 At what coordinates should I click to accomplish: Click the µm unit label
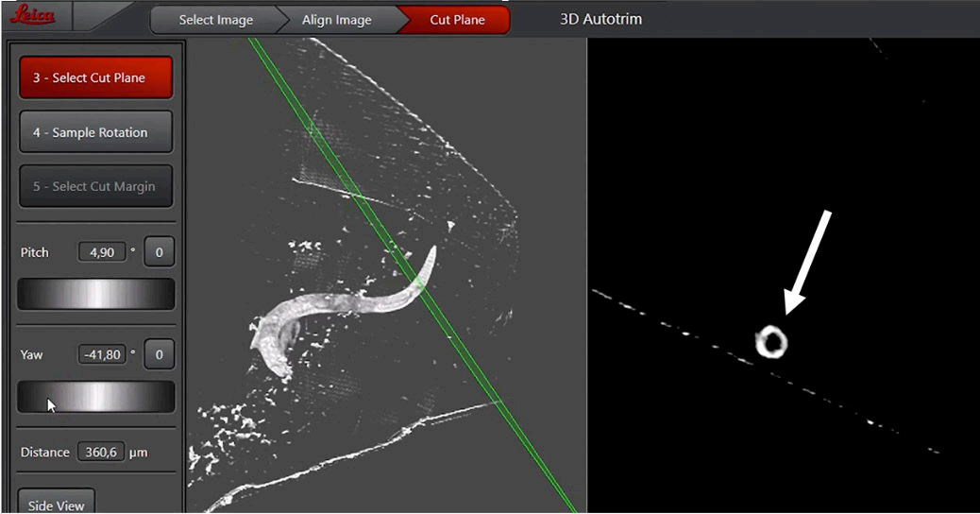coord(138,453)
